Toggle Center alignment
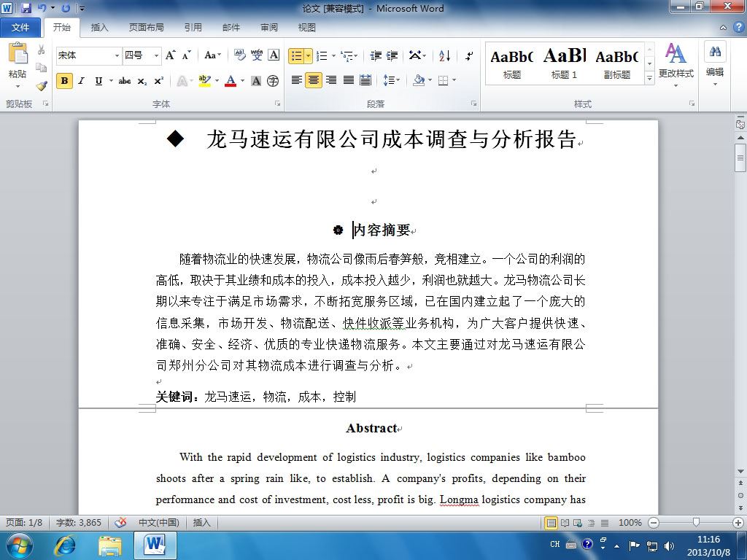The width and height of the screenshot is (747, 560). [314, 80]
